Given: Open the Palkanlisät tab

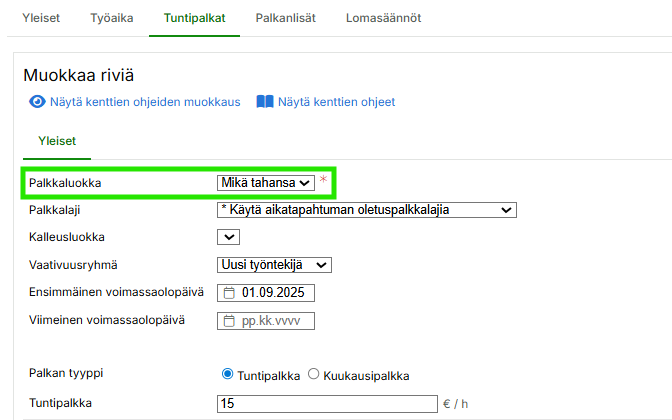Looking at the screenshot, I should click(x=285, y=18).
